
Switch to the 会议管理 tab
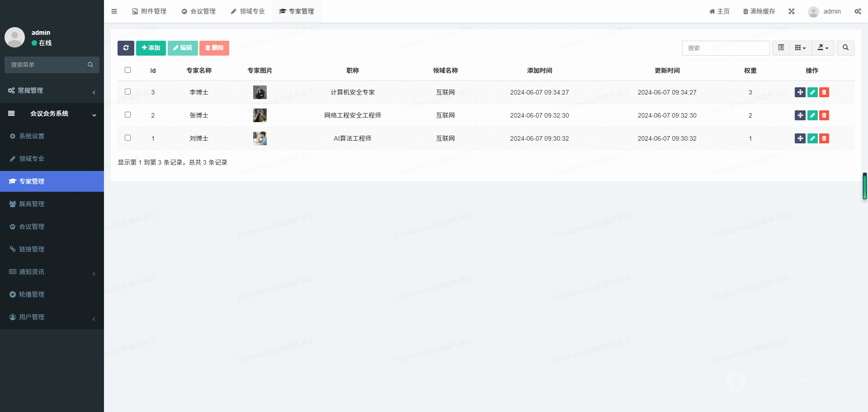click(198, 11)
